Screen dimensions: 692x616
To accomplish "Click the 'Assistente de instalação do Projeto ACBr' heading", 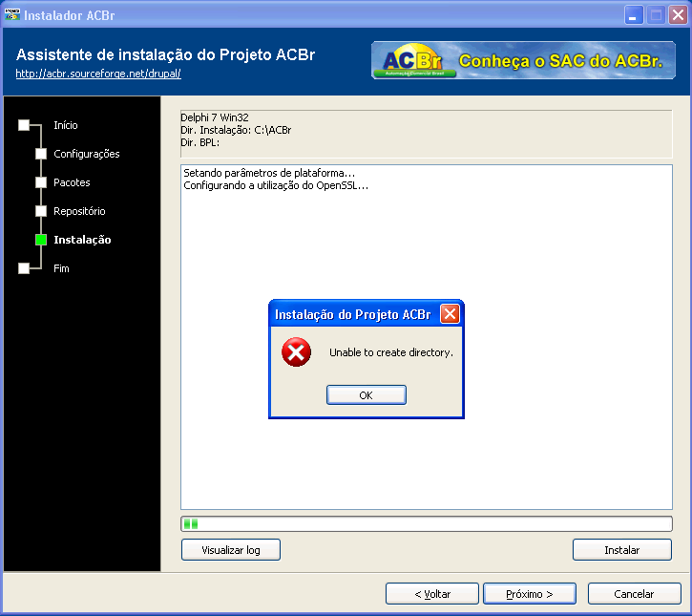I will [165, 54].
